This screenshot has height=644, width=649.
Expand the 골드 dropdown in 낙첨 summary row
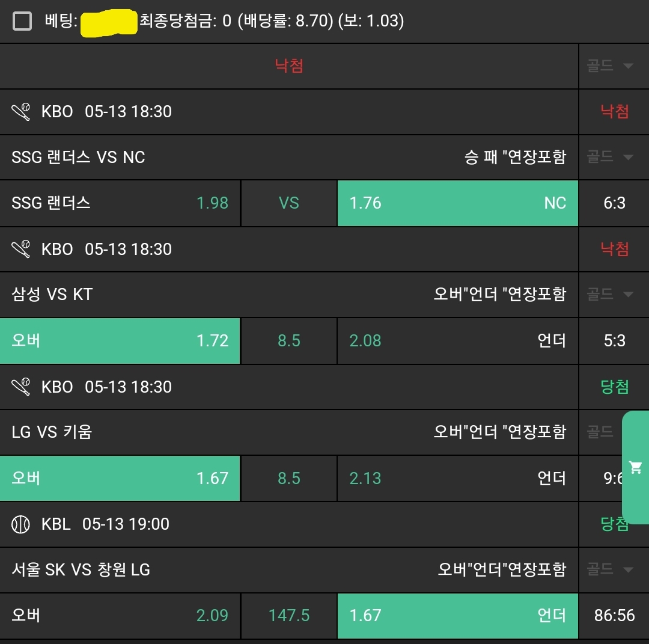pyautogui.click(x=610, y=66)
